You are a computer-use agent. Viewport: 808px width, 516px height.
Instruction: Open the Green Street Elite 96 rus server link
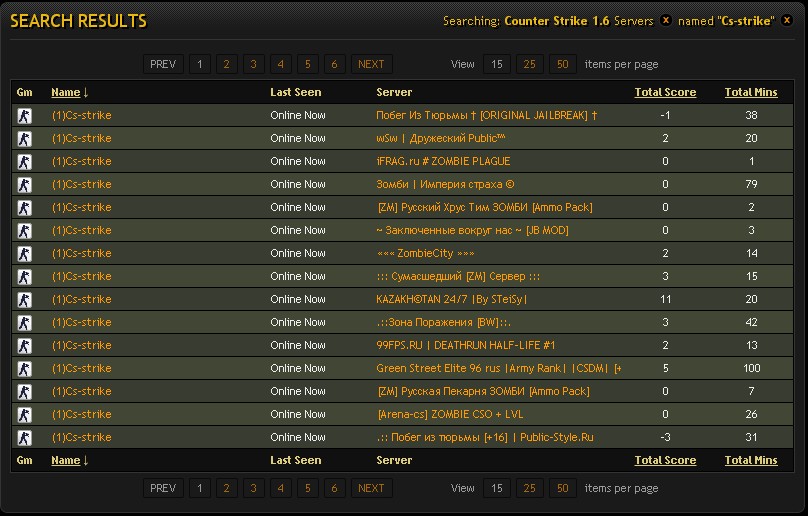498,369
